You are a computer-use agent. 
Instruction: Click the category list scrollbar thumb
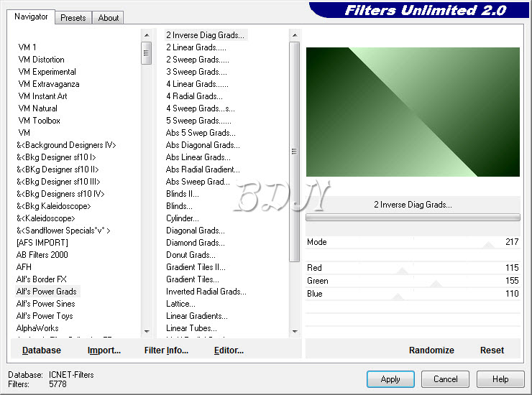click(147, 53)
